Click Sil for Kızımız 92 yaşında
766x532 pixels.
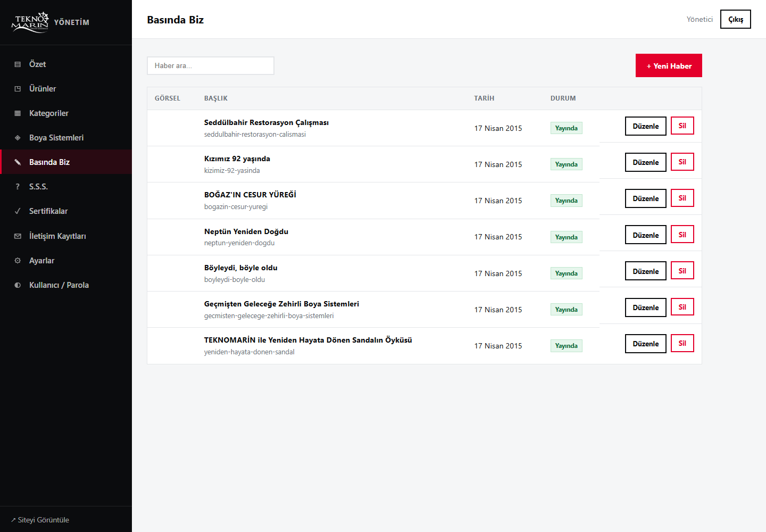click(x=682, y=162)
